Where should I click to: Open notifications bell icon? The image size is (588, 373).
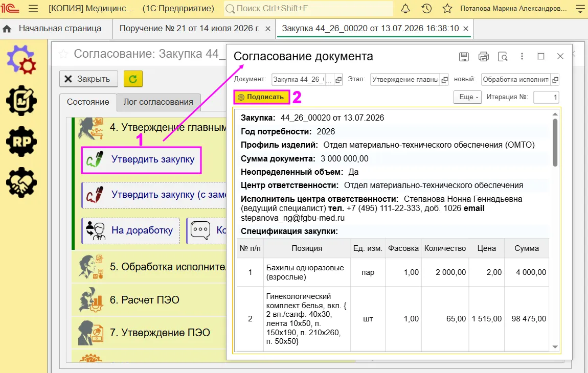point(405,8)
